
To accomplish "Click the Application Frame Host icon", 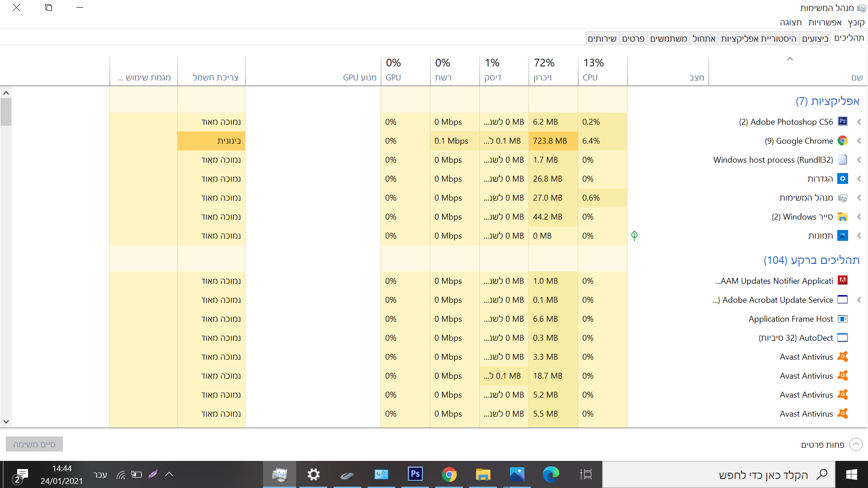I will click(x=843, y=319).
